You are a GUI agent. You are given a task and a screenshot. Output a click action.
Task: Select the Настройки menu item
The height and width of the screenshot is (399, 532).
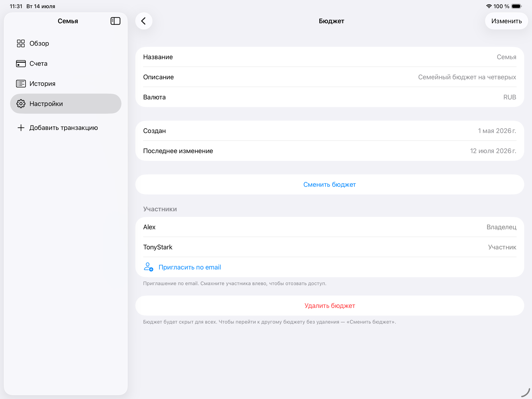tap(66, 104)
